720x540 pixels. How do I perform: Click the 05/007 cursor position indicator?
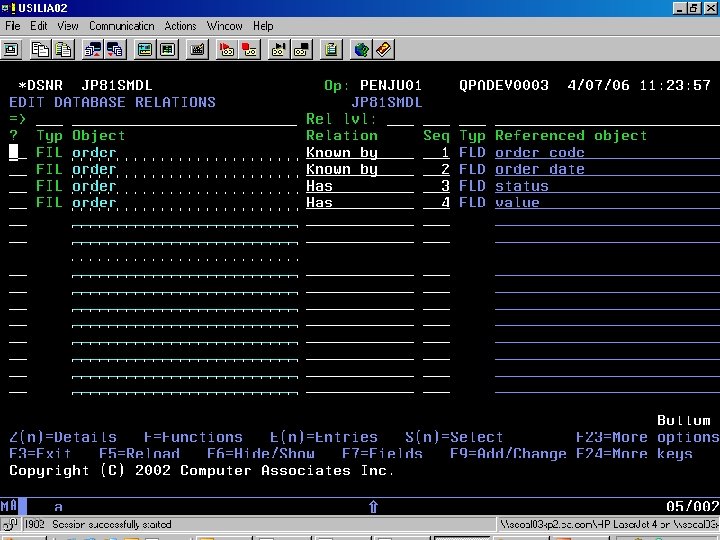click(692, 506)
